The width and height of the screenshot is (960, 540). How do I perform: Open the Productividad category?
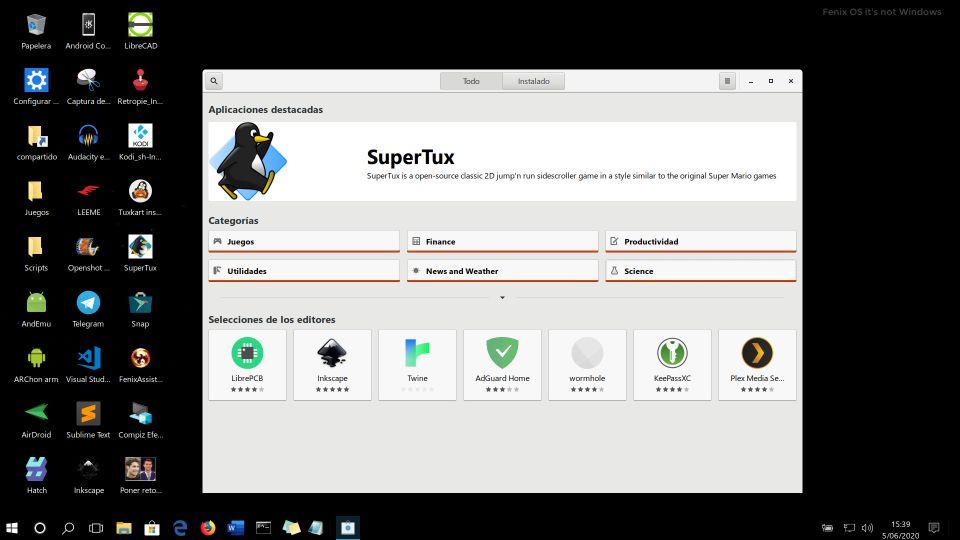(x=700, y=241)
